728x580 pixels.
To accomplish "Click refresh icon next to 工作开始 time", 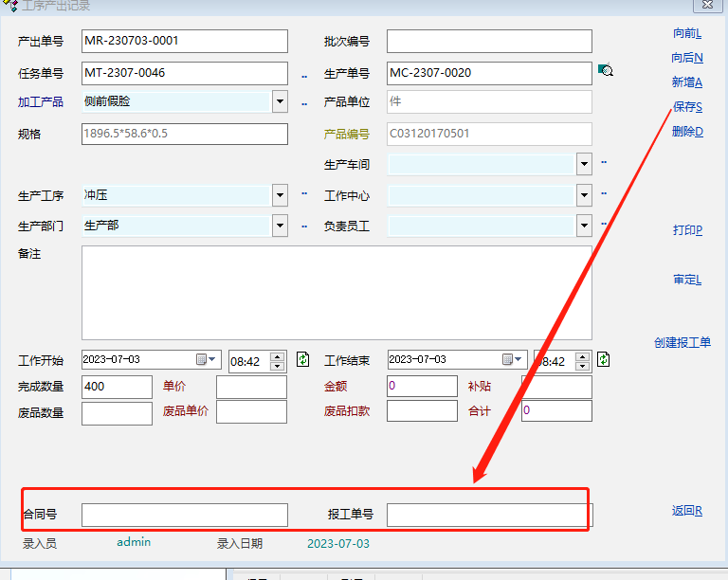I will pos(303,359).
